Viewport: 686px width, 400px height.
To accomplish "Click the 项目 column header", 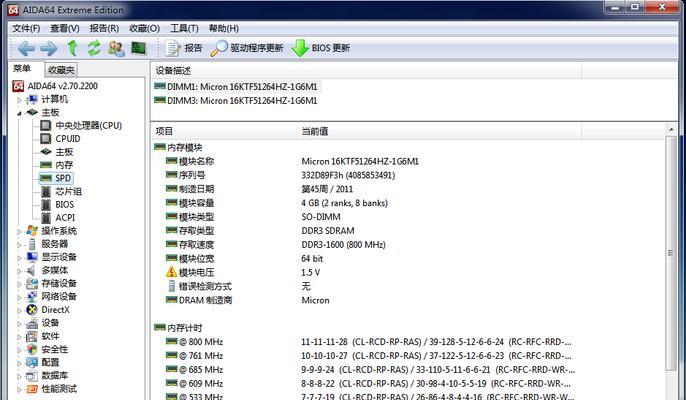I will click(224, 131).
